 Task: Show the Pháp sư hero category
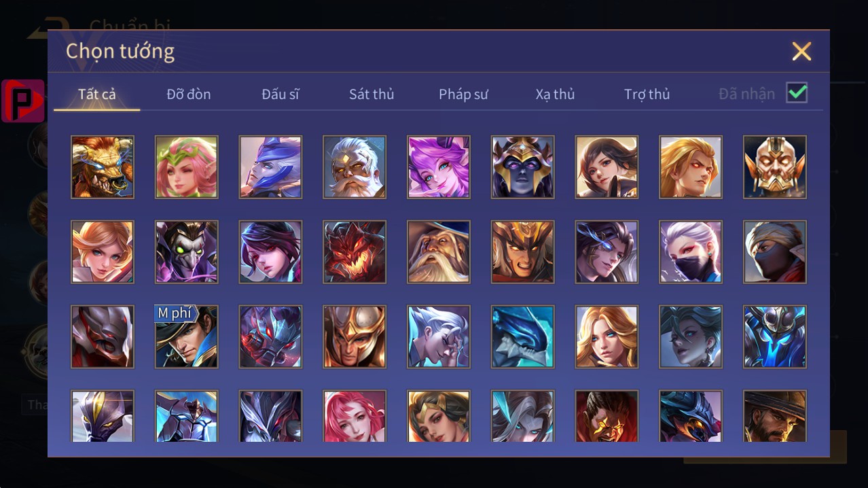click(x=463, y=94)
